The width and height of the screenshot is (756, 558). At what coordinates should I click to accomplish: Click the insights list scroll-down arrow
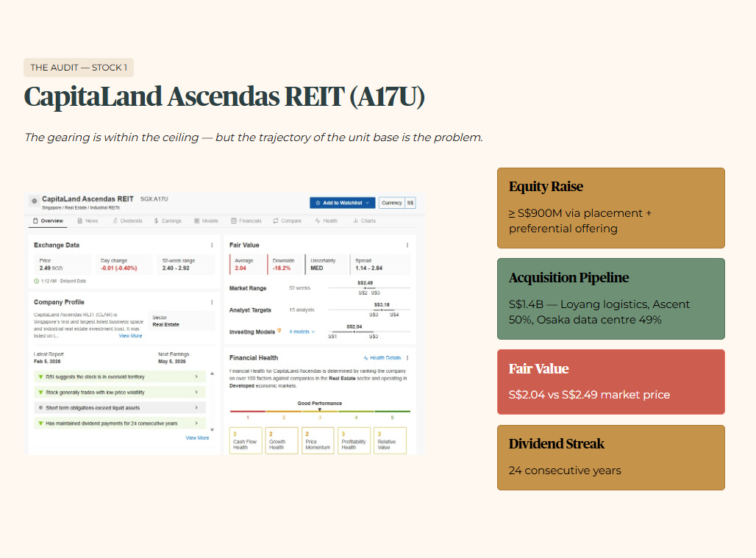212,430
